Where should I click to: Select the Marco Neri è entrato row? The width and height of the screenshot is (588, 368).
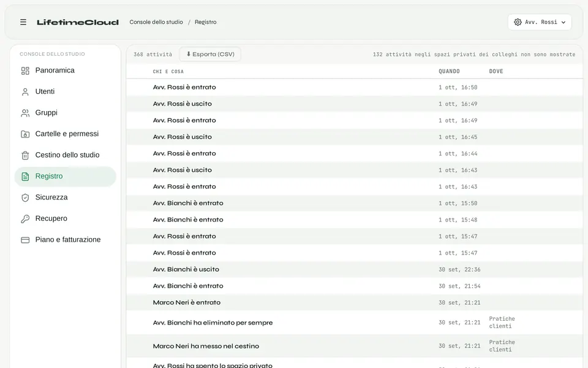(x=355, y=302)
